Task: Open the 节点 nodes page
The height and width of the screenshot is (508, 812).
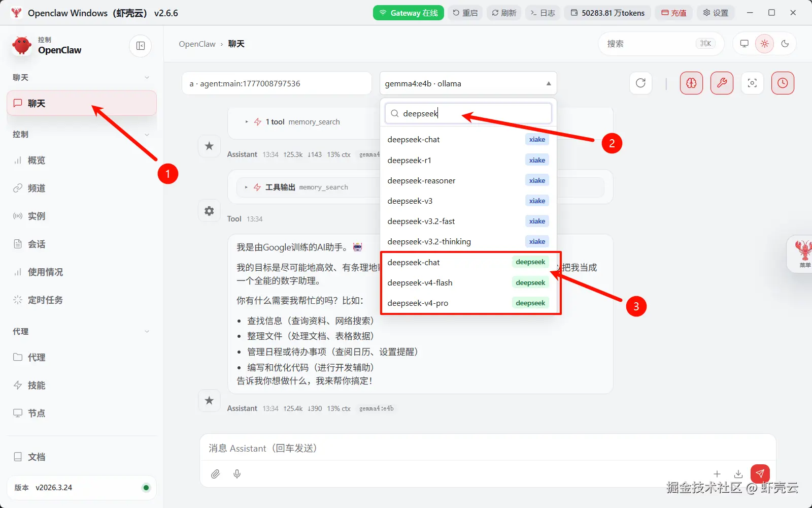Action: tap(82, 413)
